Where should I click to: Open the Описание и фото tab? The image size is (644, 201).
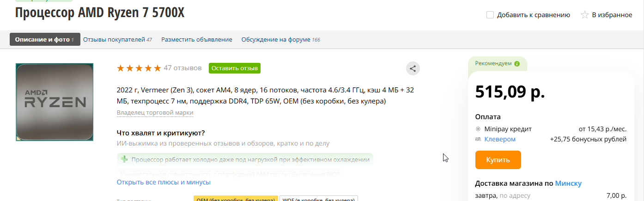click(45, 39)
